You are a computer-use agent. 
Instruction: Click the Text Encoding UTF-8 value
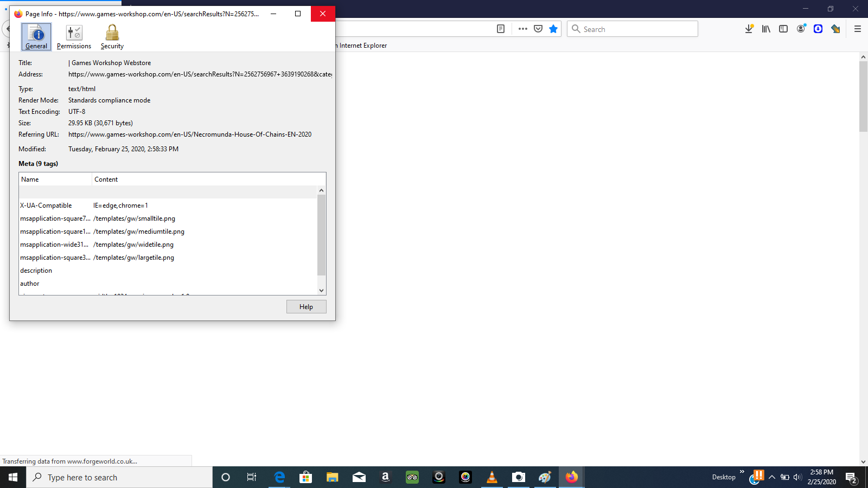click(76, 112)
